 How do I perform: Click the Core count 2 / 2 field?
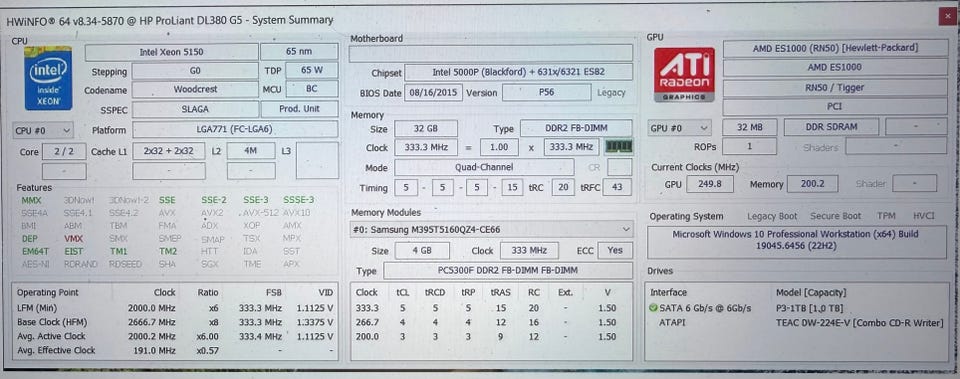tap(64, 151)
